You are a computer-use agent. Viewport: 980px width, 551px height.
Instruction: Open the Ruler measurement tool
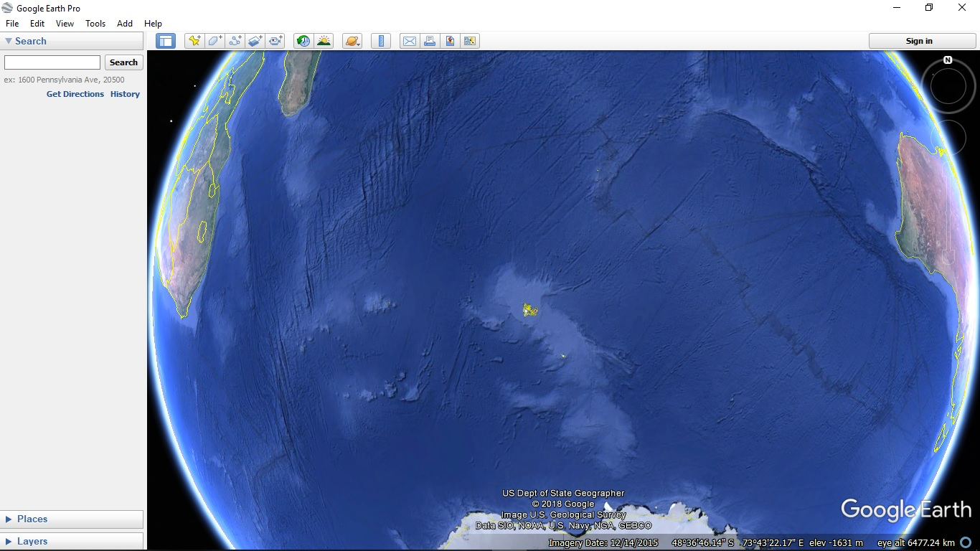click(380, 41)
